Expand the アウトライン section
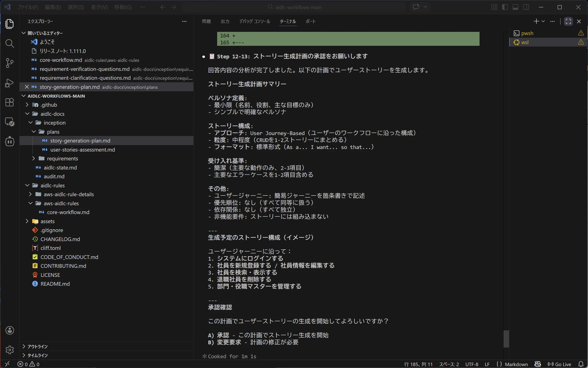 coord(107,346)
